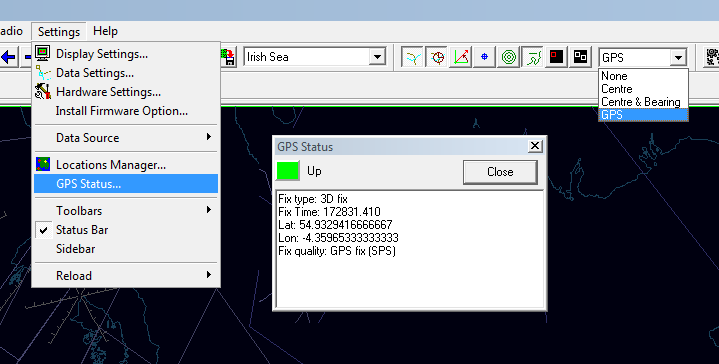Click the map icon beside Locations Manager

point(43,164)
